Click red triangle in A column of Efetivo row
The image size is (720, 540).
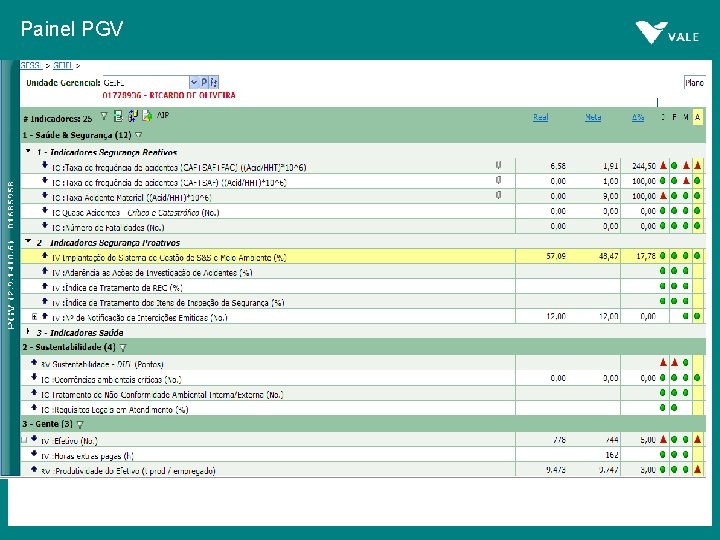click(x=698, y=439)
